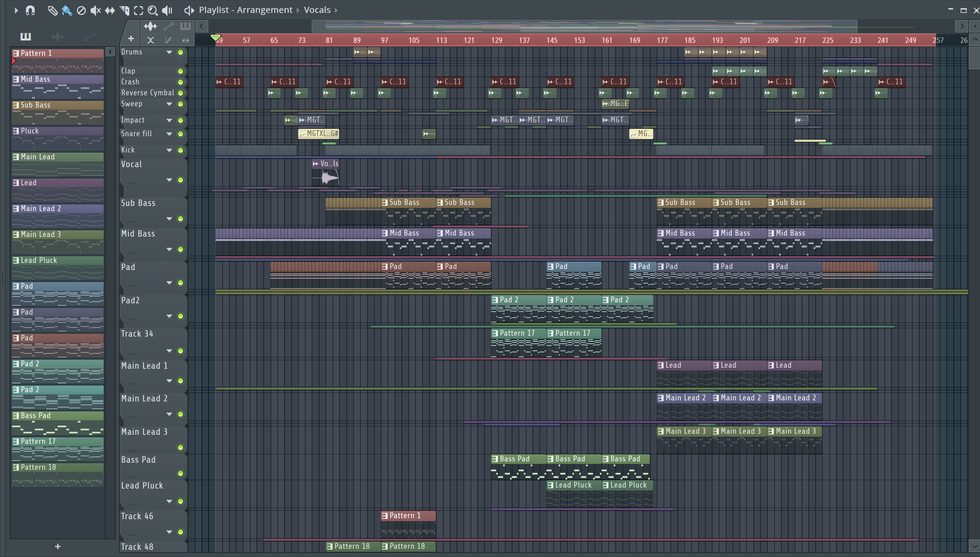Show audio clips in the picker panel

pyautogui.click(x=58, y=36)
